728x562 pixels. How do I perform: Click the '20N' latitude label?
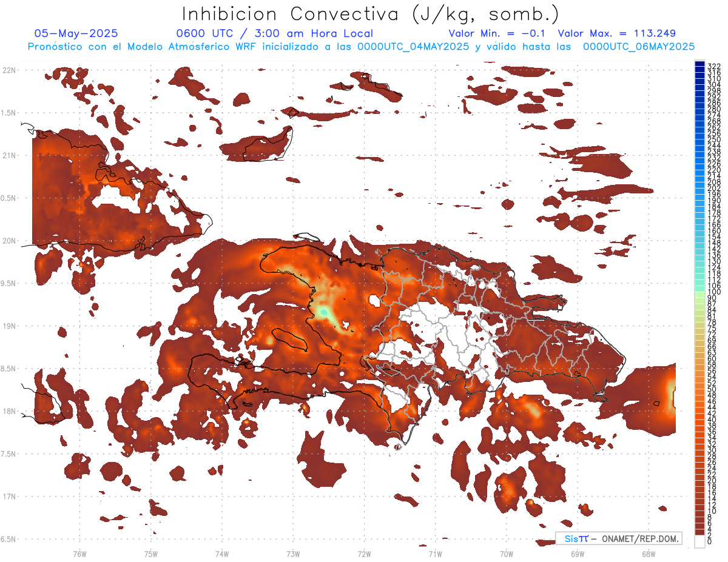[8, 241]
